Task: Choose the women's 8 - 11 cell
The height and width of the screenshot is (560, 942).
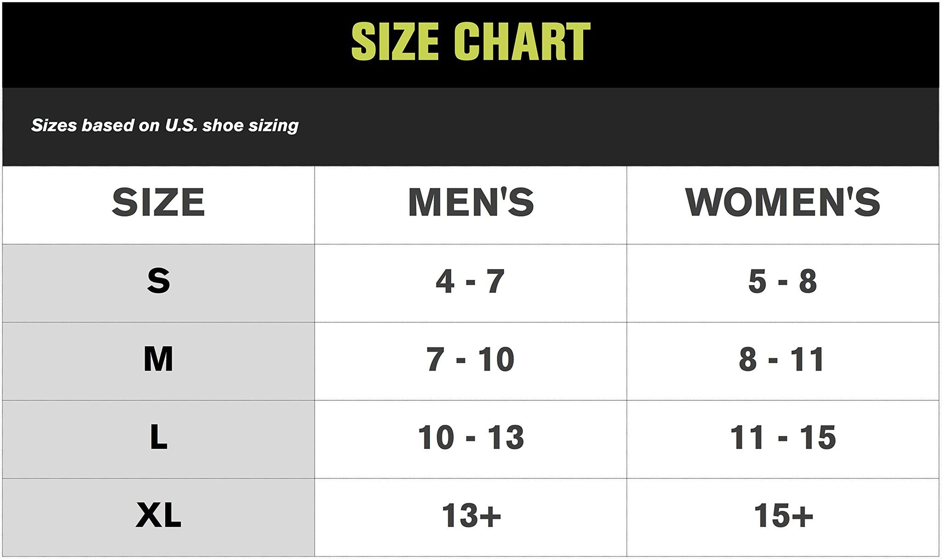Action: pos(782,359)
